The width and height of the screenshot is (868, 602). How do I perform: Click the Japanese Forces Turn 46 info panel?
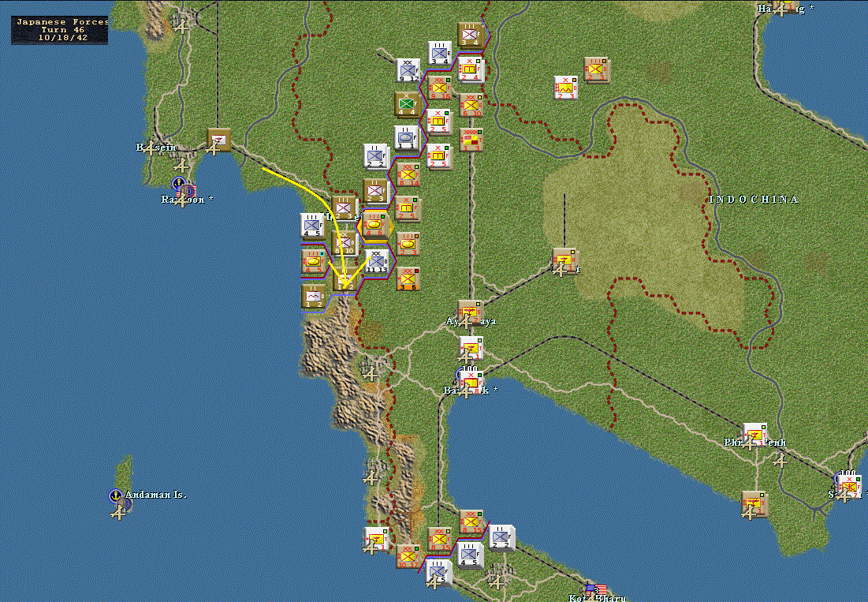point(60,30)
